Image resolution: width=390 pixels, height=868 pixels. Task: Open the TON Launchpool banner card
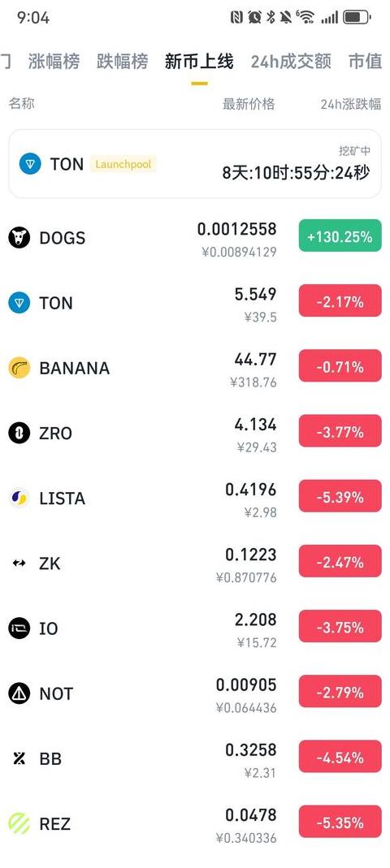(x=195, y=164)
